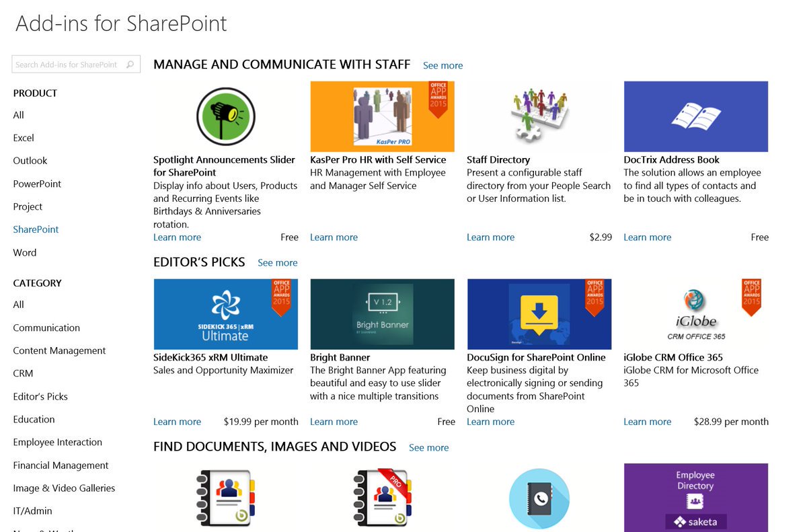Learn more about DocTrix Address Book

coord(647,237)
